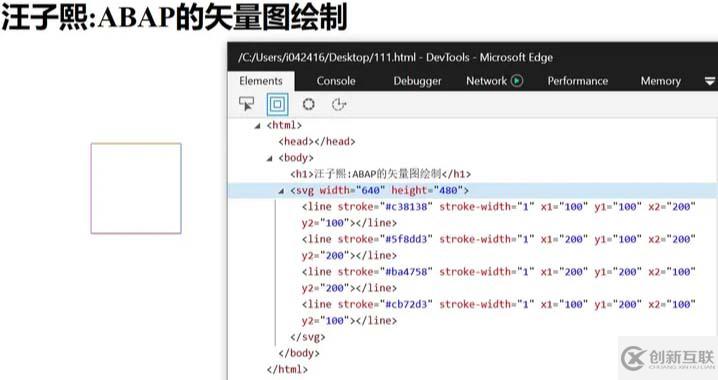This screenshot has height=380, width=718.
Task: Select the h1 element row
Action: click(x=381, y=174)
